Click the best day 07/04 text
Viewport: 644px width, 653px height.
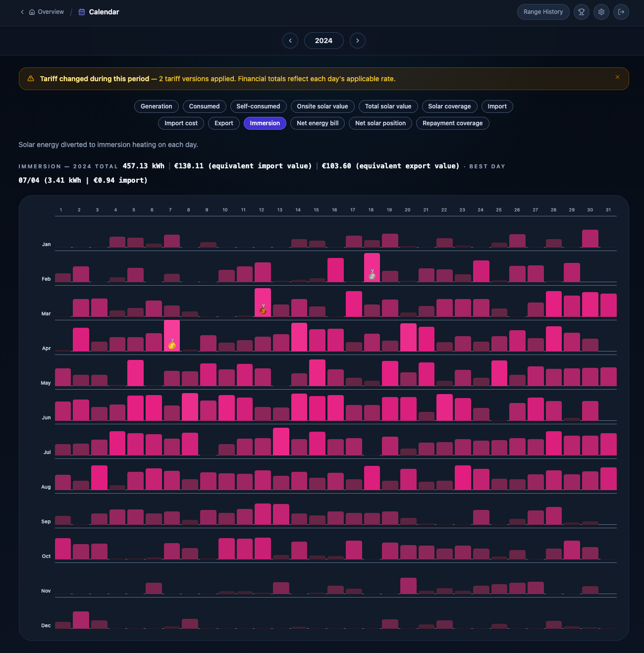point(83,180)
